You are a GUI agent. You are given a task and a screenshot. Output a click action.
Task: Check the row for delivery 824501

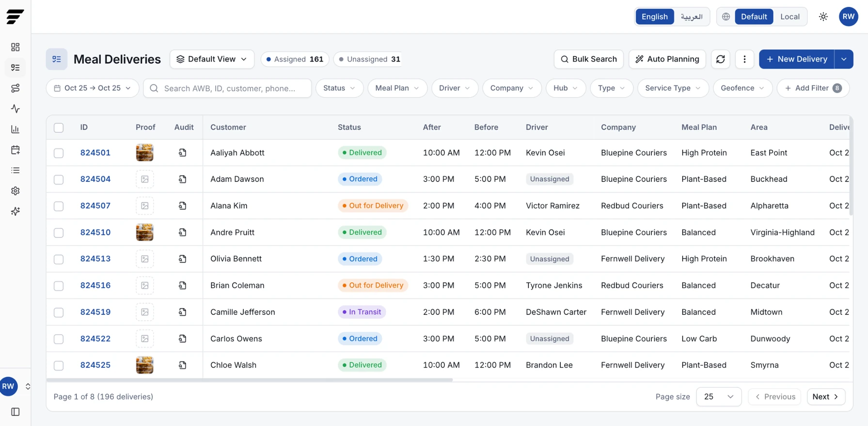pyautogui.click(x=59, y=153)
